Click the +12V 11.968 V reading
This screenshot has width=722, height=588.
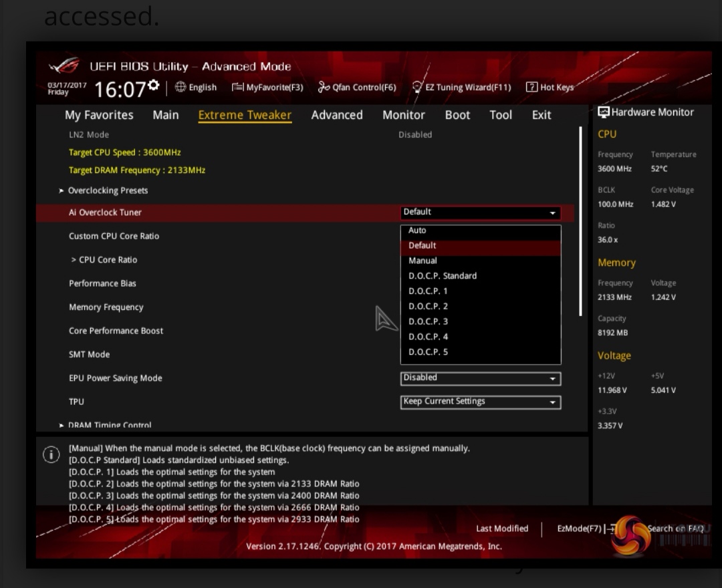click(612, 390)
